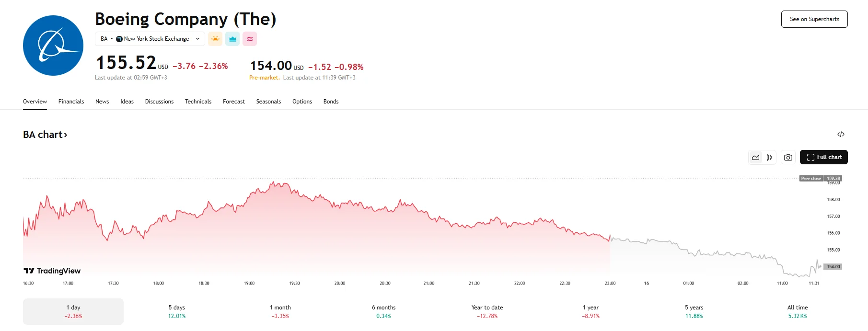Click See on Supercharts button
Viewport: 868px width, 331px height.
click(x=814, y=19)
